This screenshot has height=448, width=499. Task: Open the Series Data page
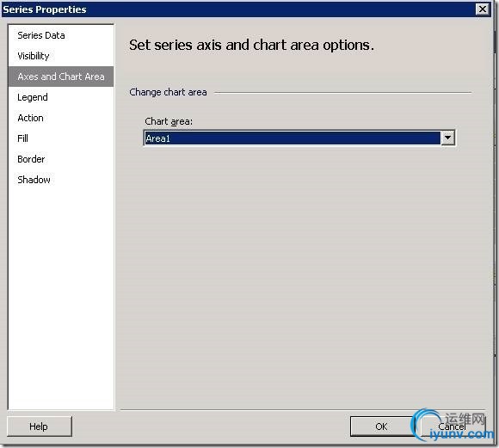(x=60, y=35)
